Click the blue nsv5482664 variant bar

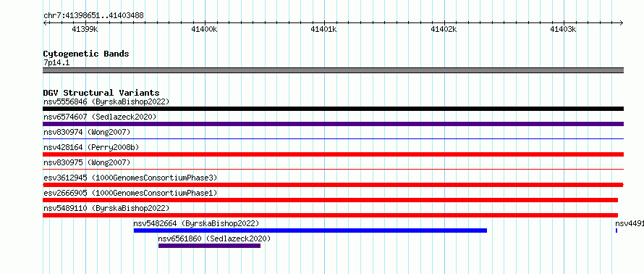(x=310, y=231)
